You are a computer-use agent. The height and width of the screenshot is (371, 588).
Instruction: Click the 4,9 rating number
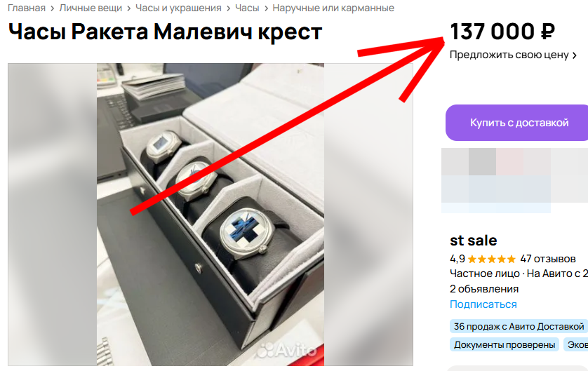457,259
